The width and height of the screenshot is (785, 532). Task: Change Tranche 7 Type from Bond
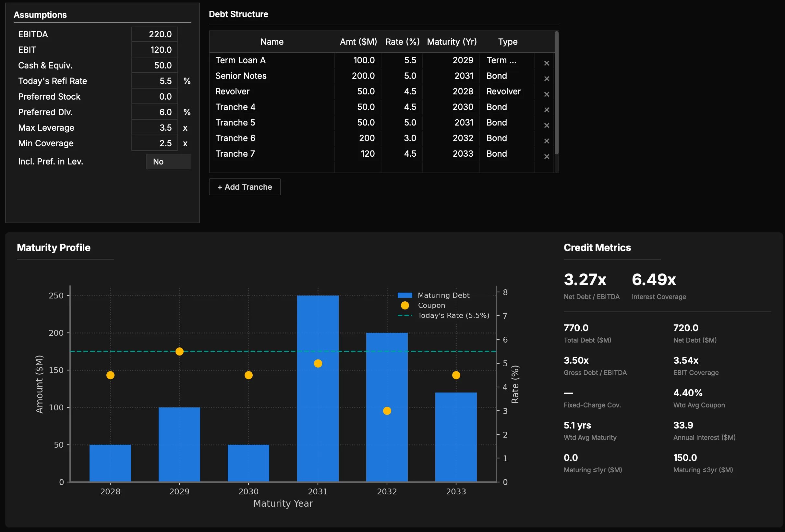tap(507, 154)
